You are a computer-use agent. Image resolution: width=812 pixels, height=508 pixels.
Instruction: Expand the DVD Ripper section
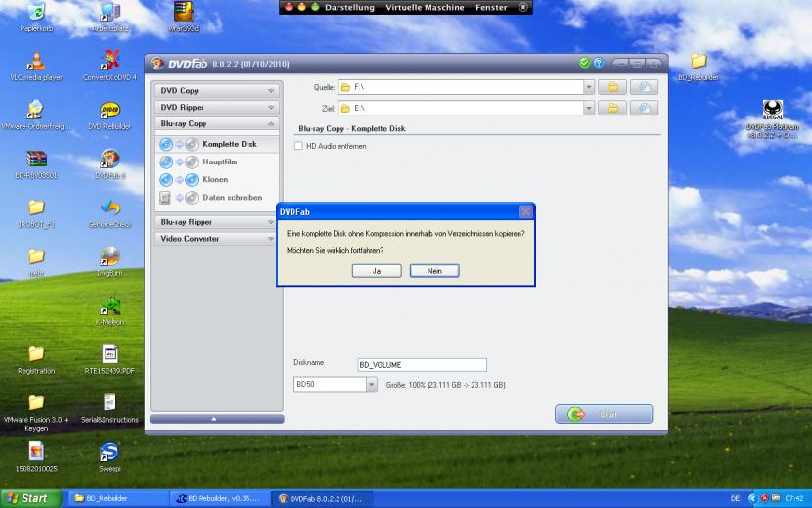[216, 107]
